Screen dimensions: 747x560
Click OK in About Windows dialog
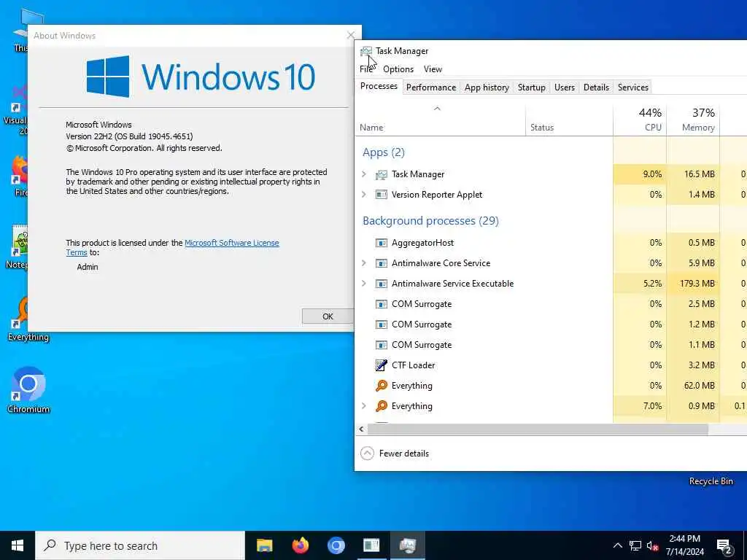pos(328,316)
